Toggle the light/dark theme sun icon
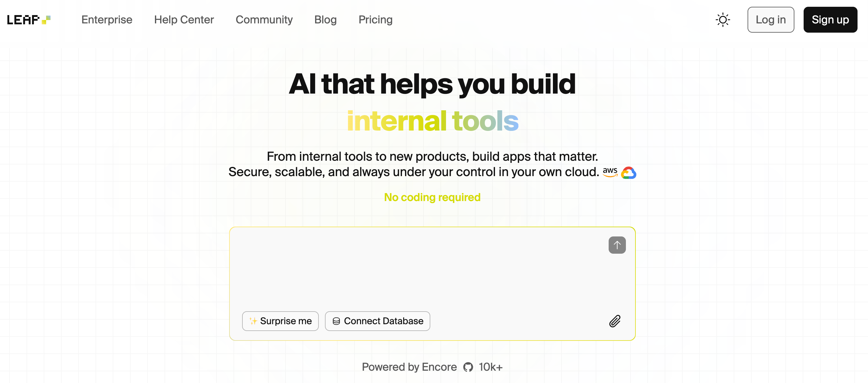The height and width of the screenshot is (383, 868). point(722,20)
